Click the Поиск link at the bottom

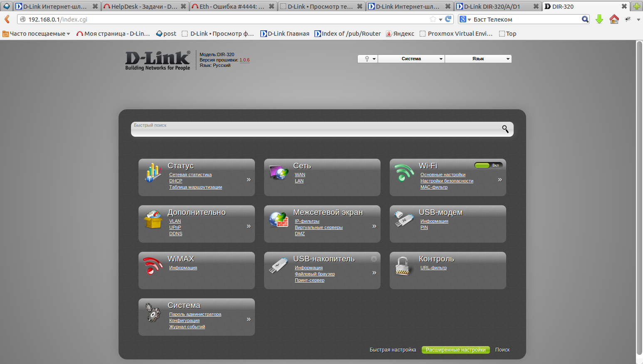[502, 350]
